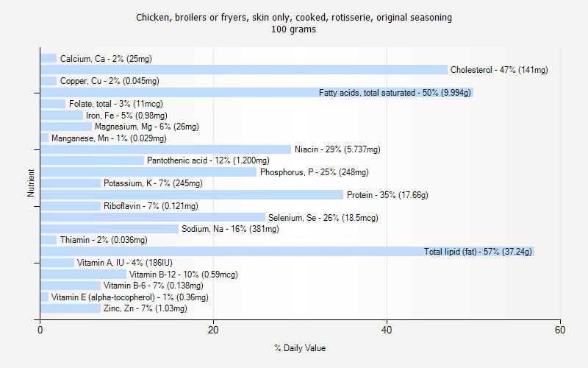Click the Vitamin E (alpha-tocopherol) label
The height and width of the screenshot is (368, 588).
(129, 297)
